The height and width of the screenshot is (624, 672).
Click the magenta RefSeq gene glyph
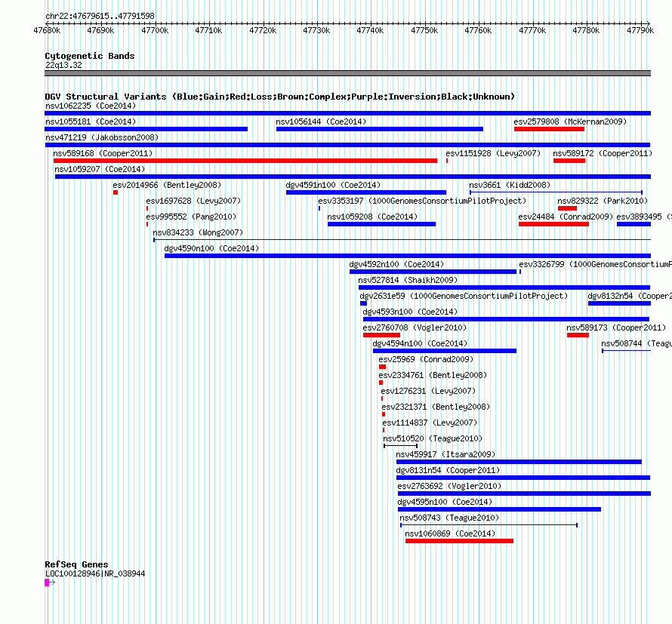point(50,583)
